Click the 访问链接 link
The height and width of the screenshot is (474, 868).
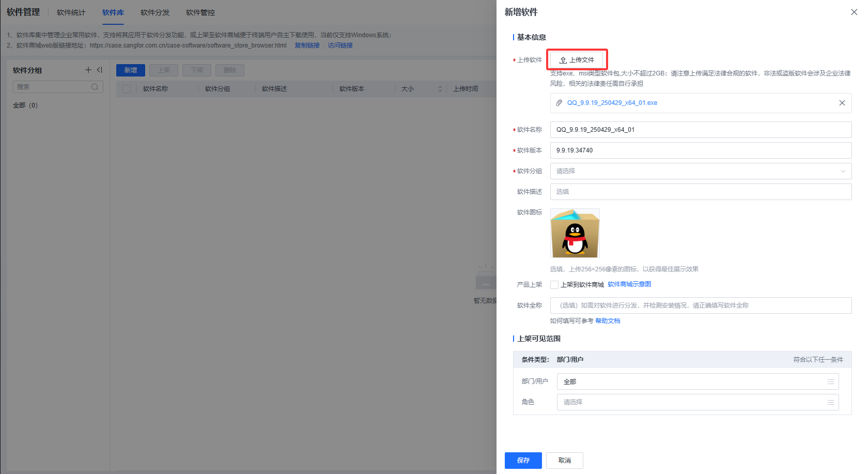point(340,45)
